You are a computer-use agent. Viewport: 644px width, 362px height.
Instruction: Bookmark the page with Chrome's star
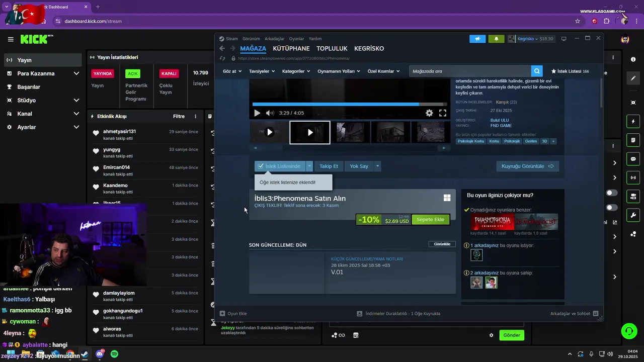578,21
